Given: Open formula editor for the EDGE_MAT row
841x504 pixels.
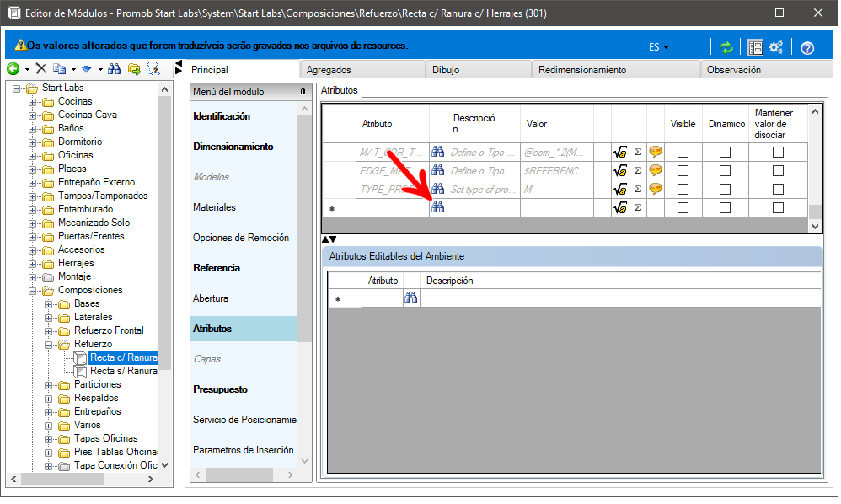Looking at the screenshot, I should pyautogui.click(x=620, y=170).
